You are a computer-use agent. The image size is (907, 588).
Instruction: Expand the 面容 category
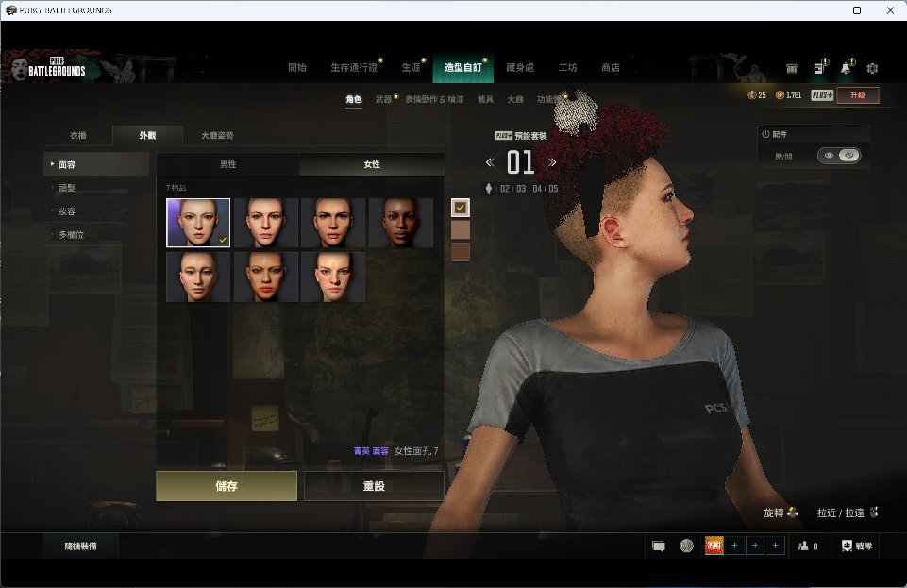point(96,165)
